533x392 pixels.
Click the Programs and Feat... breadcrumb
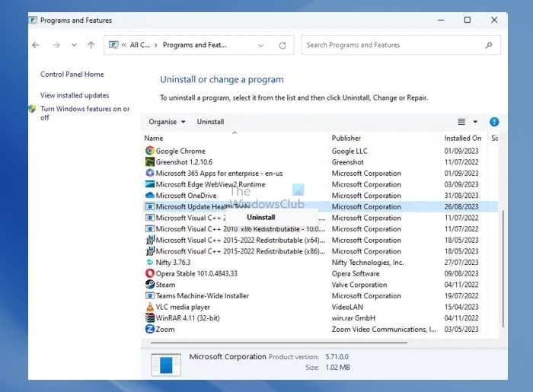coord(194,45)
